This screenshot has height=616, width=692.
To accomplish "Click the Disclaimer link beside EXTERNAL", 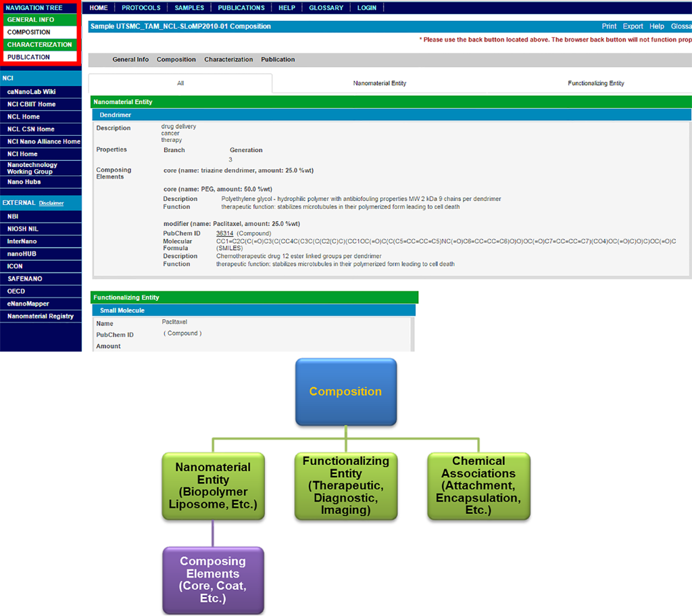I will [51, 203].
